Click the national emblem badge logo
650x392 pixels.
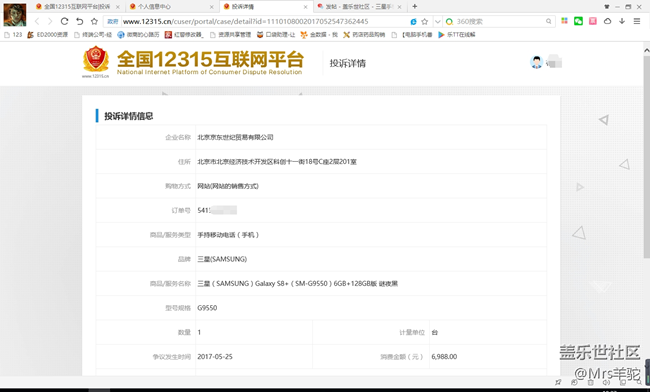pos(96,61)
